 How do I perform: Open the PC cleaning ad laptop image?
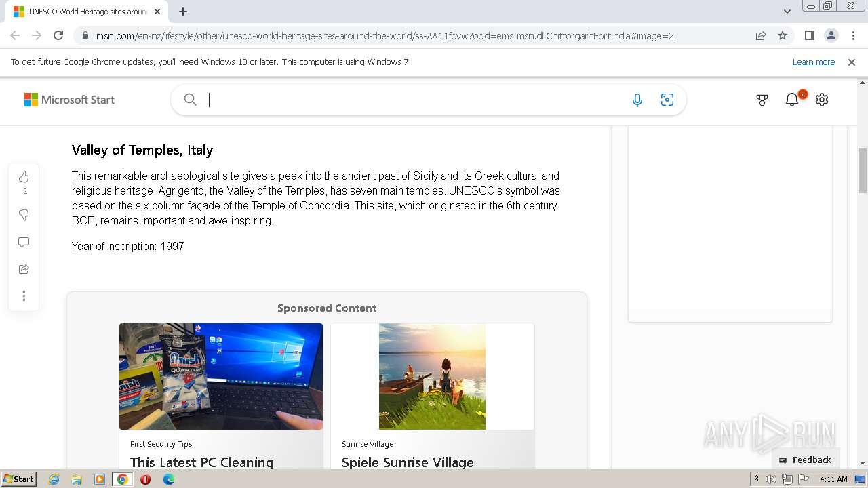(x=221, y=376)
